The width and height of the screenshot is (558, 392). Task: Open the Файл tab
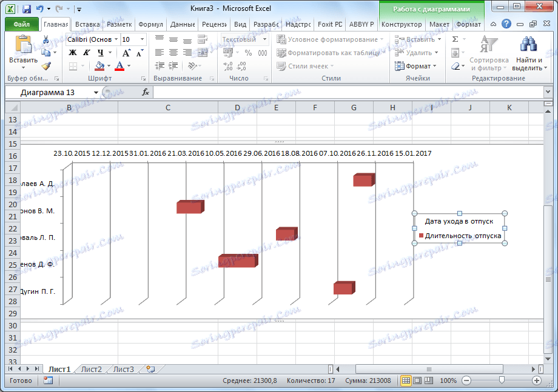(22, 24)
